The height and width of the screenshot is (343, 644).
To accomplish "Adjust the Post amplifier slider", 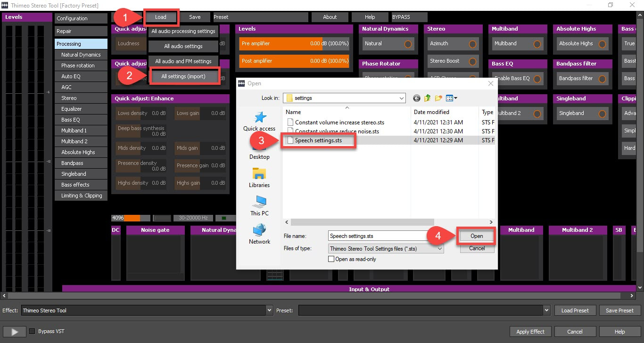I will tap(294, 61).
